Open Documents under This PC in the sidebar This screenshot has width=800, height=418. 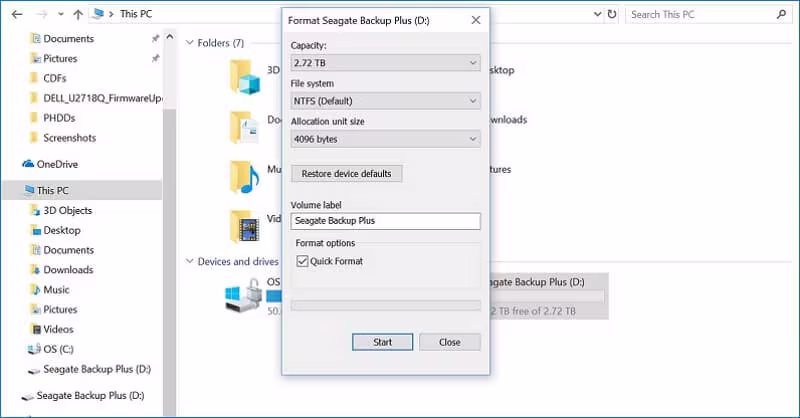(x=68, y=250)
